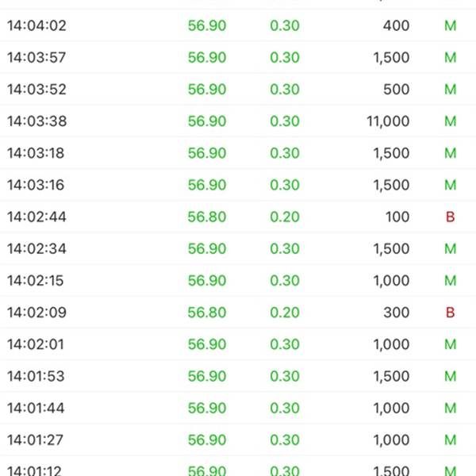Tap the red B marker at 14:02:09
The image size is (476, 476).
[x=450, y=313]
